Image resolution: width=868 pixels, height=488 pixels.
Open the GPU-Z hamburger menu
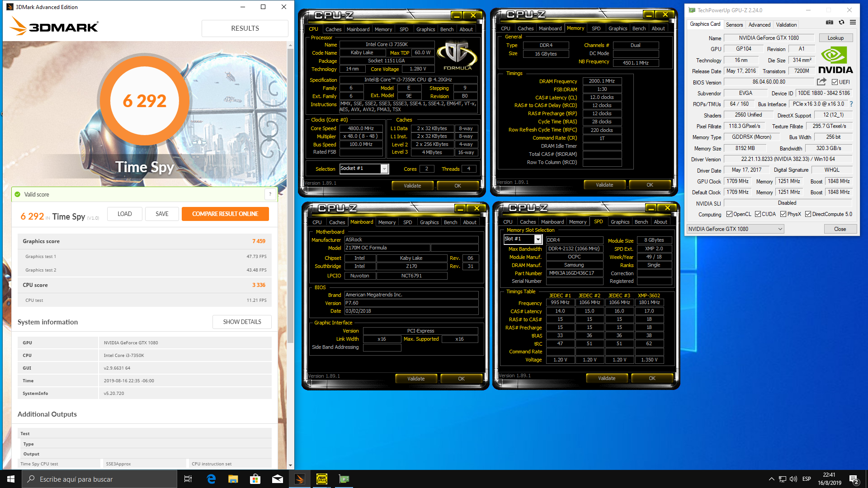click(853, 22)
